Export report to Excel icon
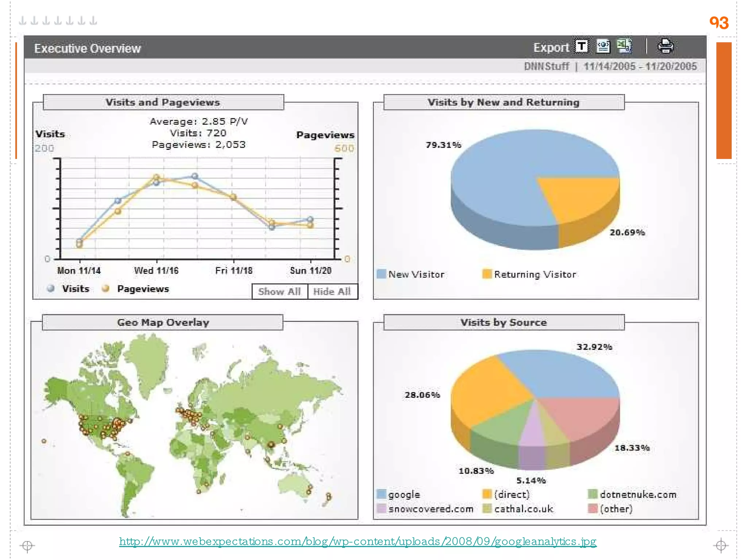Screen dimensions: 747x560 coord(624,46)
